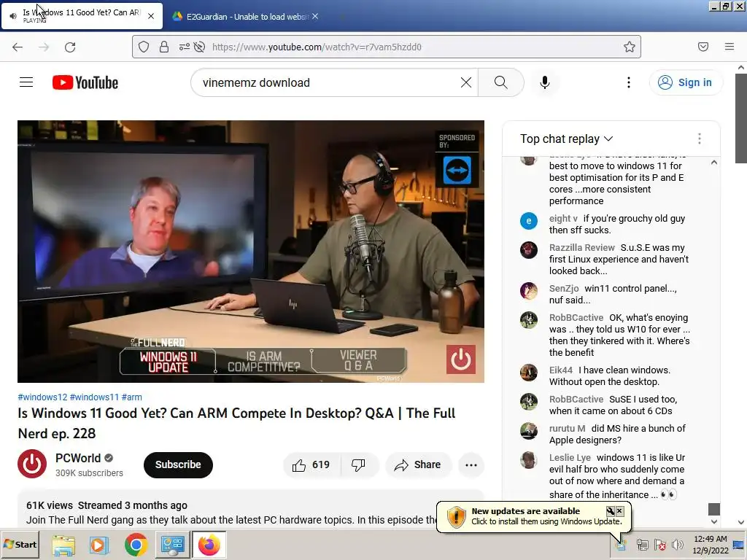
Task: Start voice search with the microphone
Action: coord(544,82)
